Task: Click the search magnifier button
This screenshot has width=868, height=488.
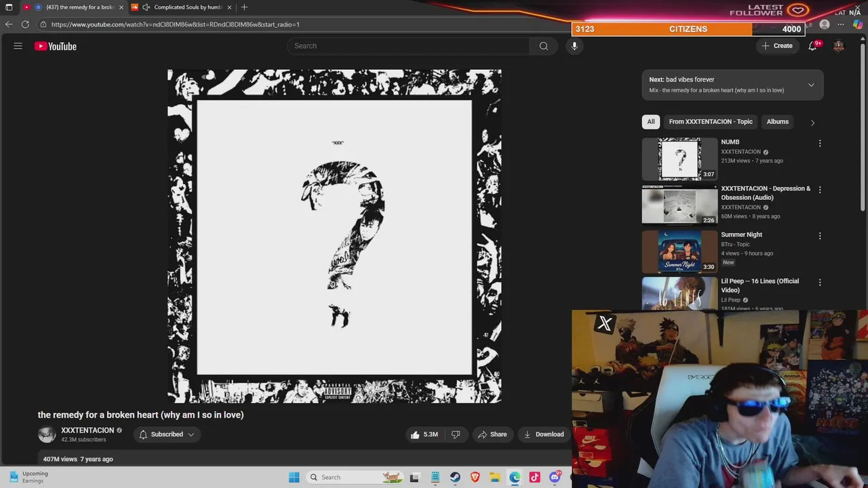Action: (543, 46)
